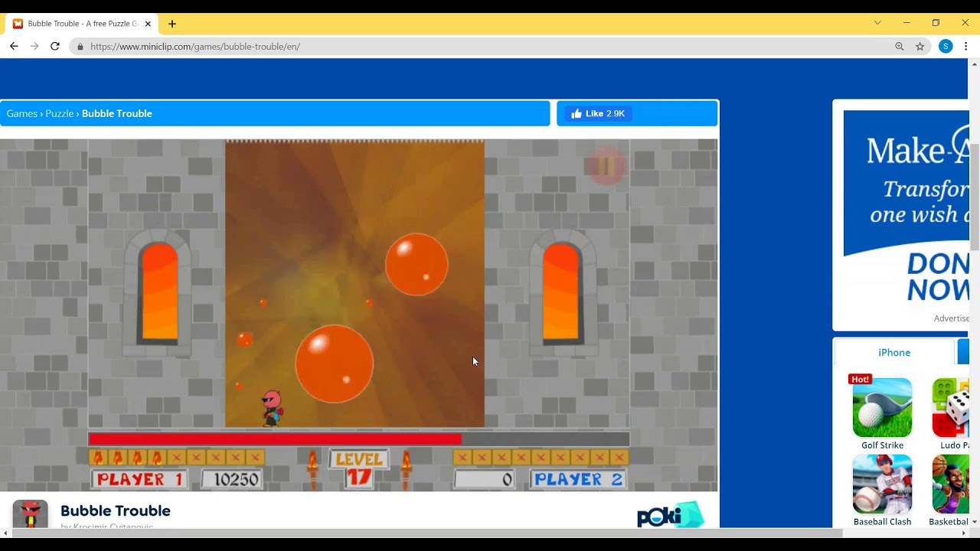Viewport: 980px width, 551px height.
Task: Click the Player 2 label
Action: point(579,479)
